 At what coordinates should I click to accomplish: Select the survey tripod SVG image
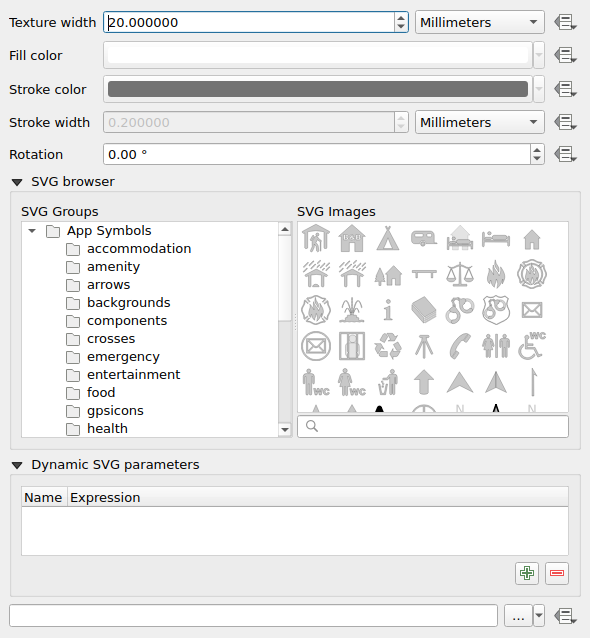coord(424,346)
